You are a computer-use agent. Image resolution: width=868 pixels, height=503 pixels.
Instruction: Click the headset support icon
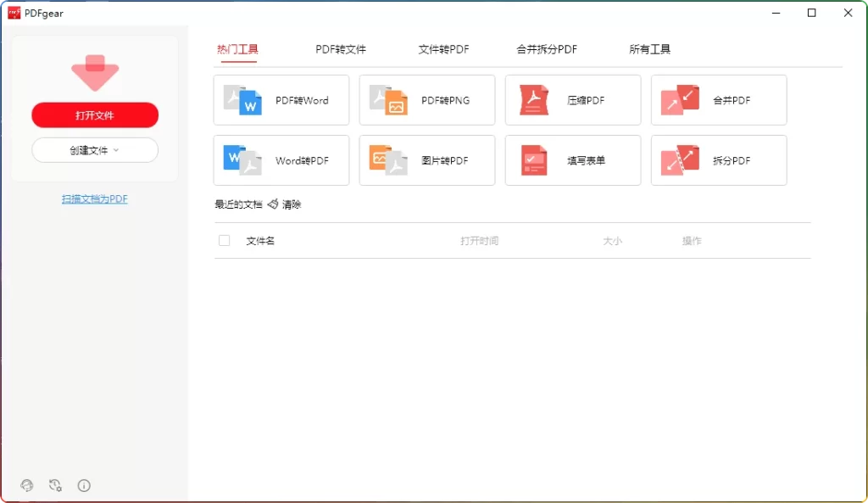26,485
